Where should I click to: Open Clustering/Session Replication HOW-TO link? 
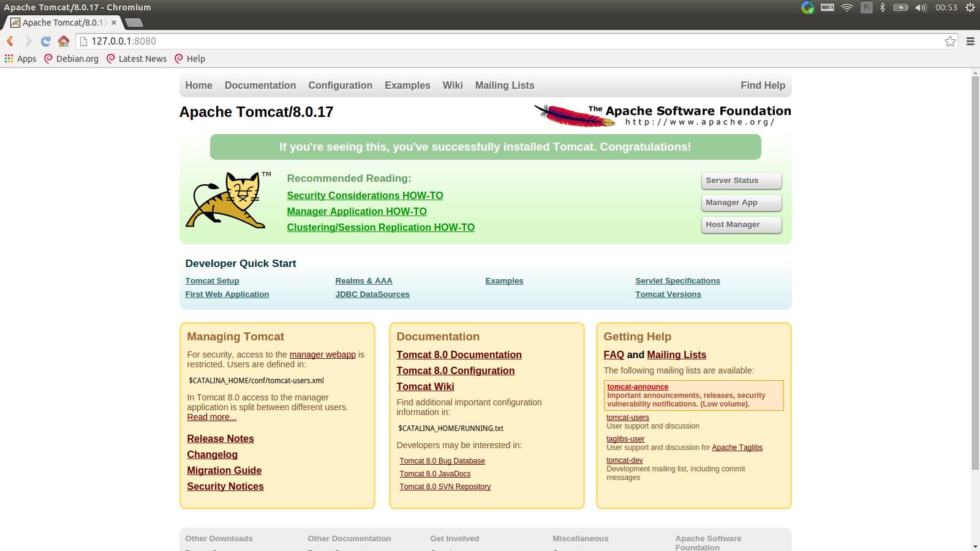pos(380,227)
